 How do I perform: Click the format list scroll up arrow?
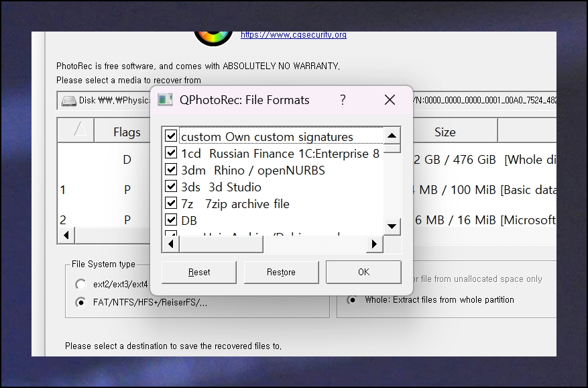click(x=392, y=136)
